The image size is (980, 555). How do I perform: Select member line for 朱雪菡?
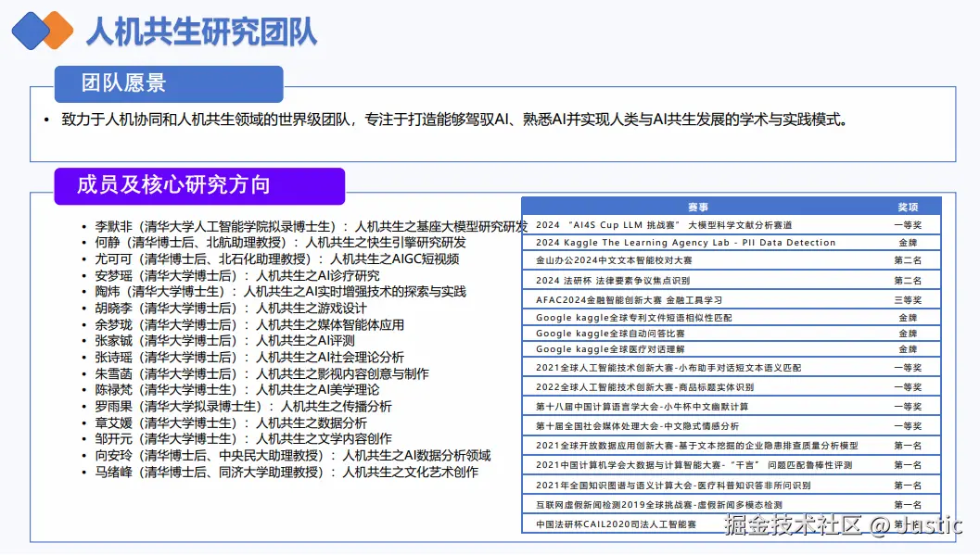(261, 373)
